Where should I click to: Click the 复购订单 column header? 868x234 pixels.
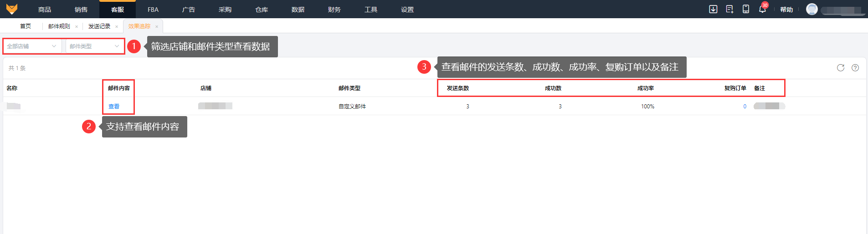point(735,88)
